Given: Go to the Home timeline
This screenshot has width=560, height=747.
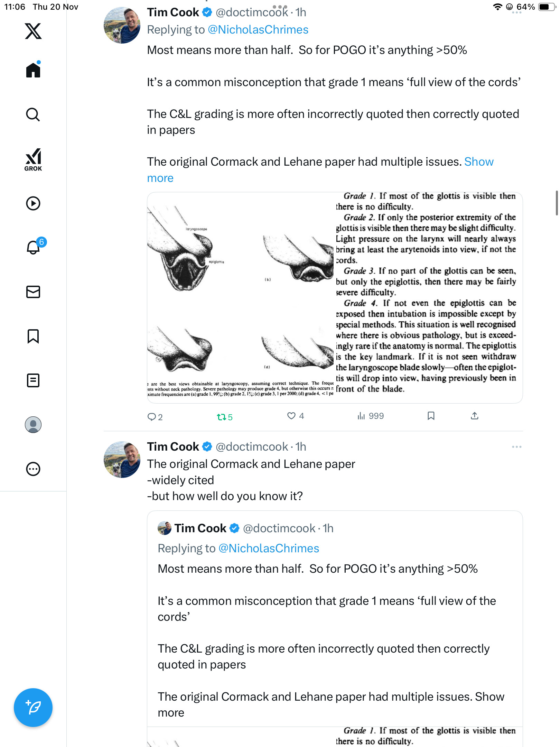Looking at the screenshot, I should pos(33,70).
